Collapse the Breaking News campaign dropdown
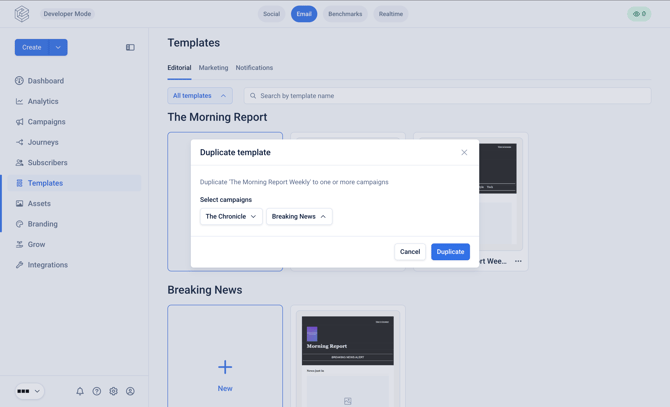Image resolution: width=670 pixels, height=407 pixels. (x=299, y=217)
